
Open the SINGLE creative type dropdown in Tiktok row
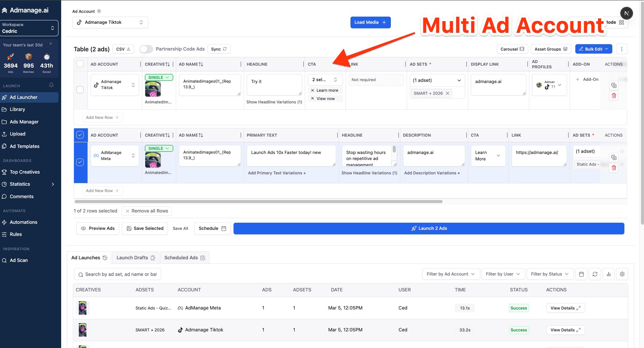(159, 77)
